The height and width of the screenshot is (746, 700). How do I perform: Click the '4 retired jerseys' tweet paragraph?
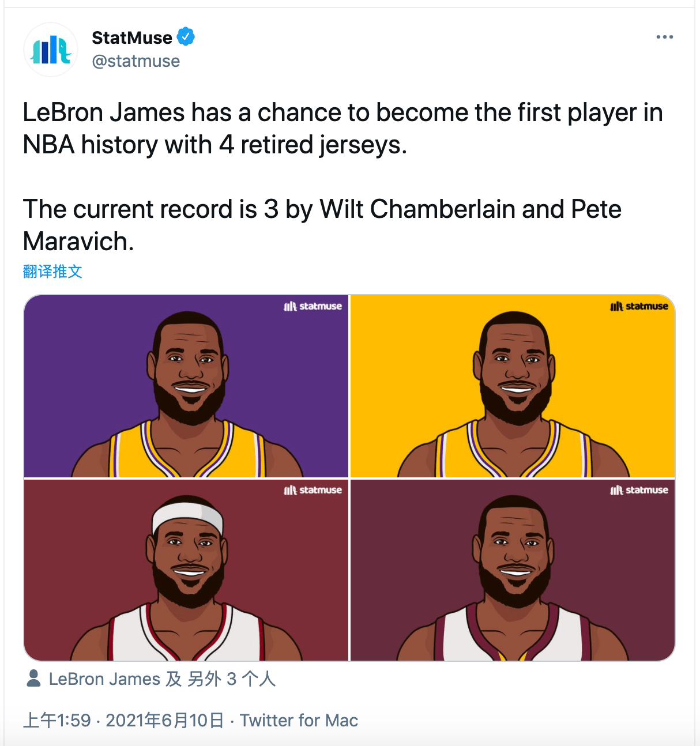click(343, 129)
